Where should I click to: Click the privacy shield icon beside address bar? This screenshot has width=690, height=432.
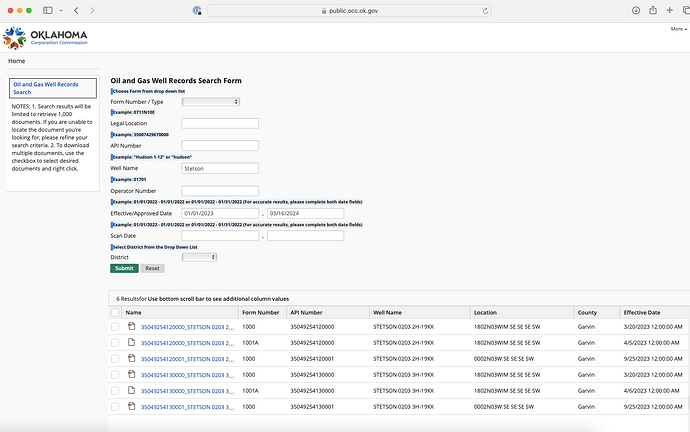[197, 11]
